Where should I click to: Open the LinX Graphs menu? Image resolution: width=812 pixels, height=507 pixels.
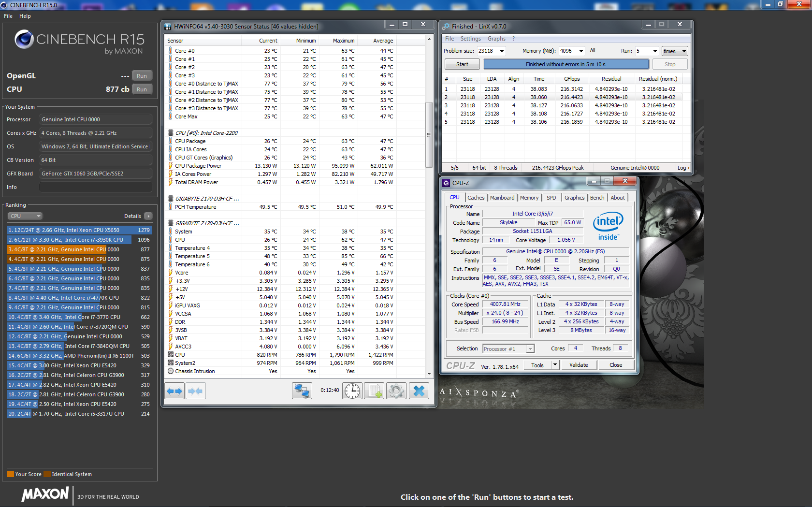(x=496, y=39)
